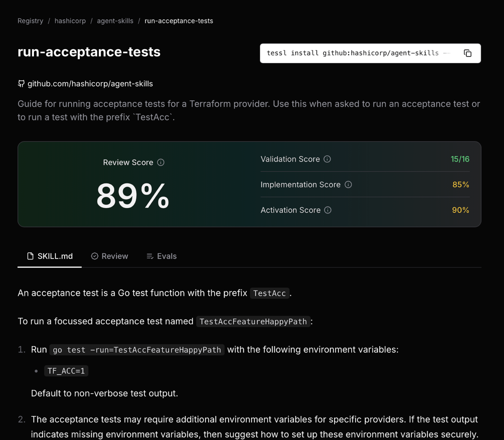Image resolution: width=504 pixels, height=440 pixels.
Task: Click the Implementation Score info icon
Action: tap(348, 185)
